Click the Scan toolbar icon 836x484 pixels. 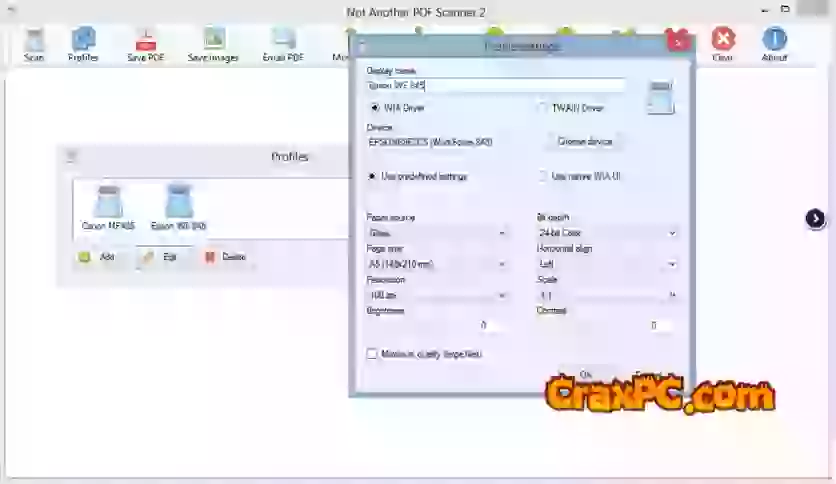[x=34, y=45]
